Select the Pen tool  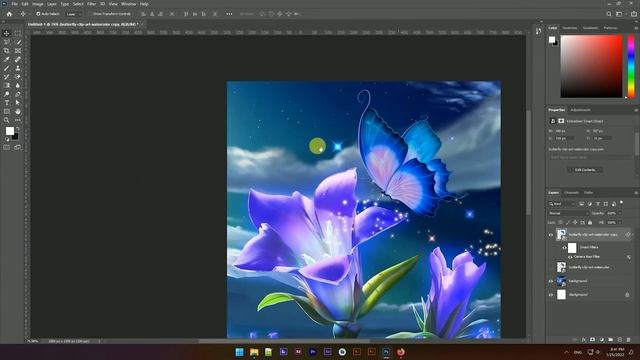pos(18,94)
